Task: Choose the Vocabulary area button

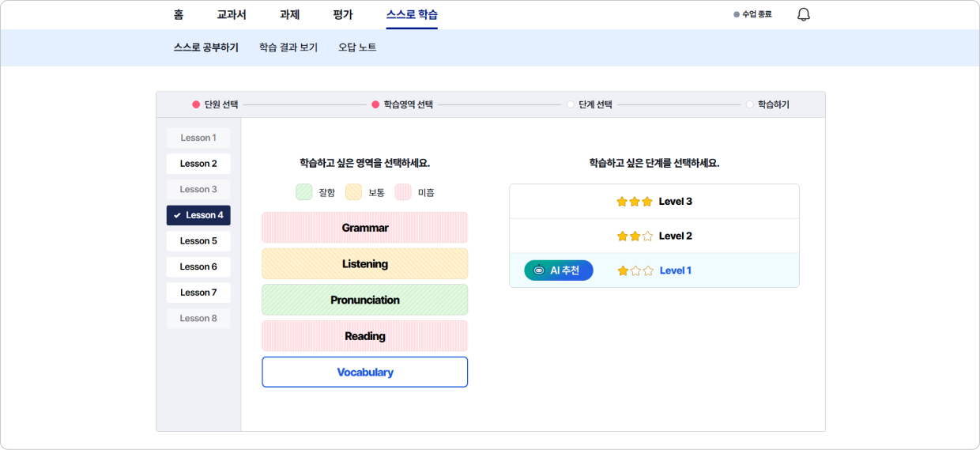Action: click(365, 372)
